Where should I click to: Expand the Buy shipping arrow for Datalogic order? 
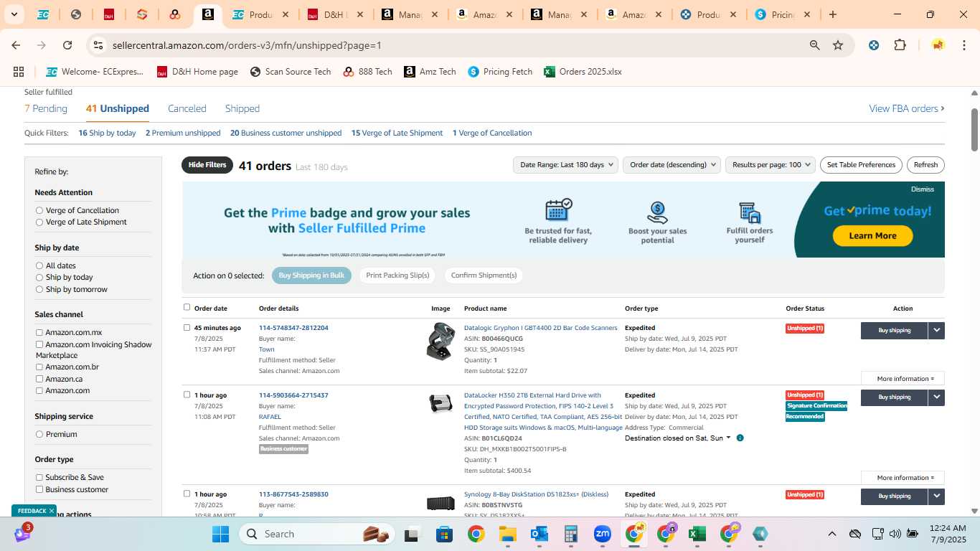coord(936,331)
